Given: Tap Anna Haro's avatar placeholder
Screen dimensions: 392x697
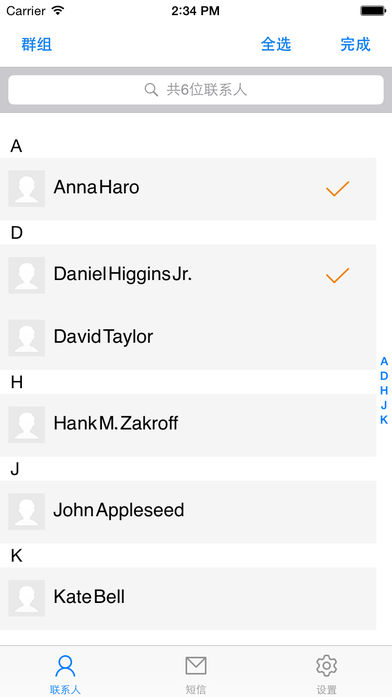Looking at the screenshot, I should tap(27, 188).
